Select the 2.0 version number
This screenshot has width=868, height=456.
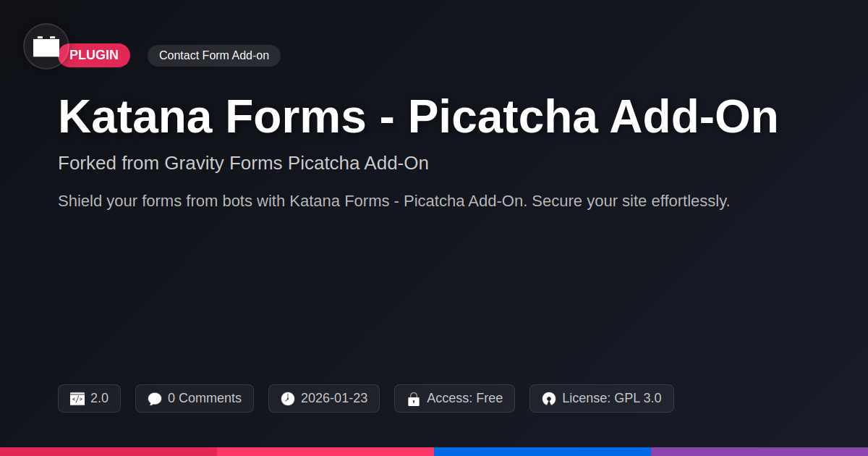tap(100, 398)
